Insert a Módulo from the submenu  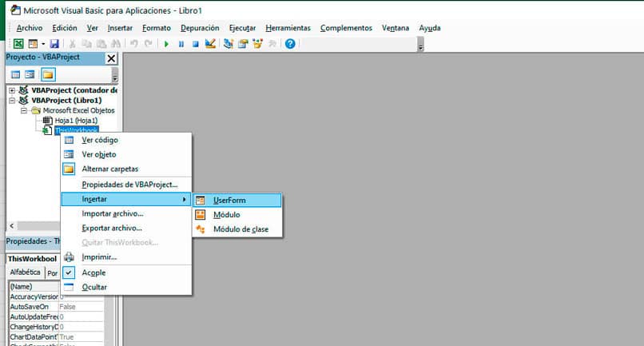pos(237,215)
